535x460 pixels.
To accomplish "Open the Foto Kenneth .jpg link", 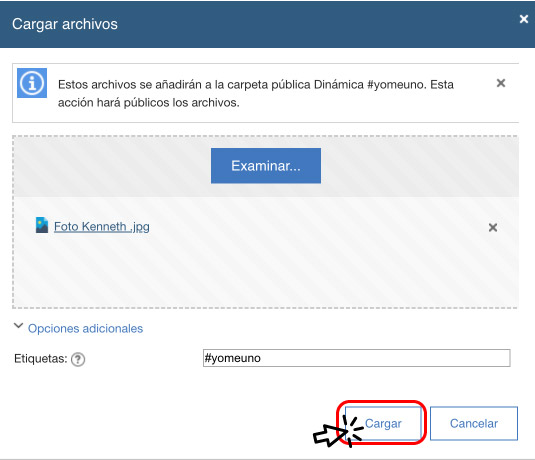I will click(102, 227).
